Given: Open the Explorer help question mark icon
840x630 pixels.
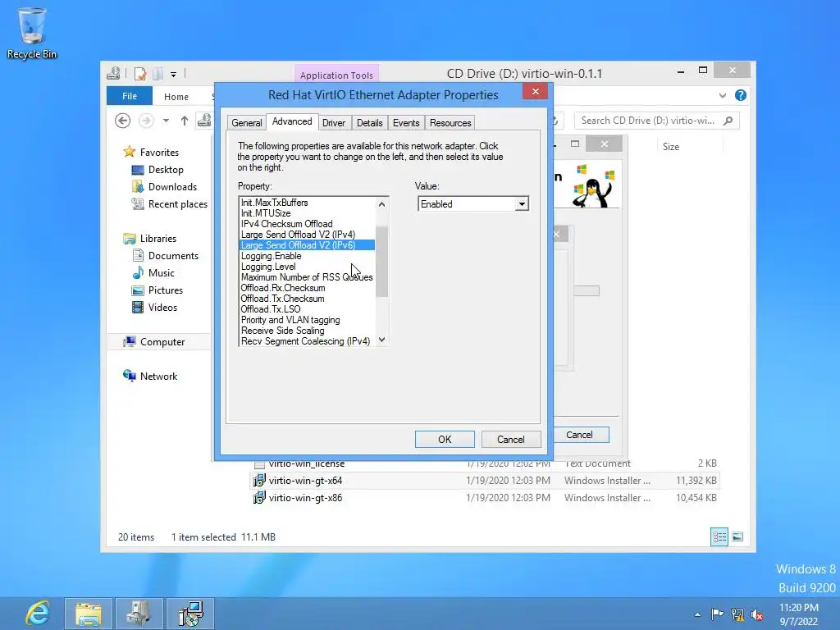Looking at the screenshot, I should tap(741, 95).
